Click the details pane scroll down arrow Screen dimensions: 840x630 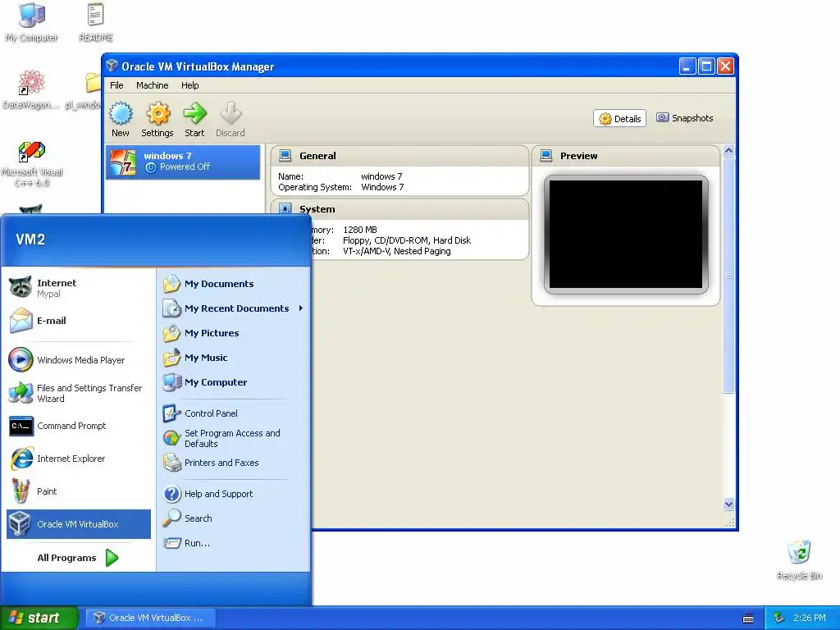point(728,504)
